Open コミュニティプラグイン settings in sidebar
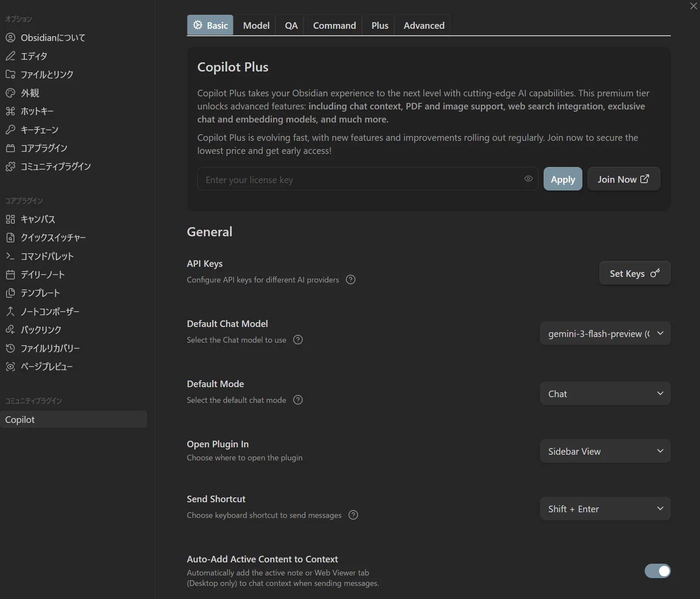700x599 pixels. click(x=55, y=167)
